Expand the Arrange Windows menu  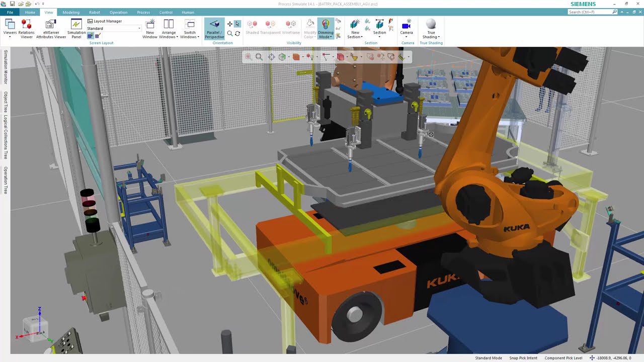(169, 29)
